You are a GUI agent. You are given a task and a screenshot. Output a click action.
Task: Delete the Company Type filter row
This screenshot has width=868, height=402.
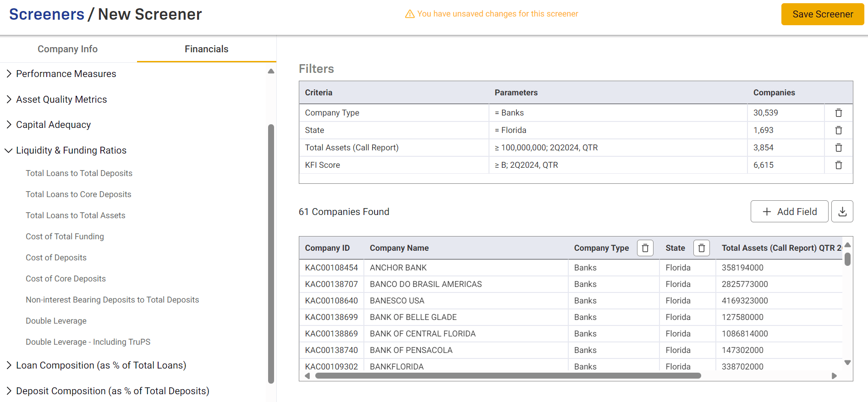pos(838,113)
